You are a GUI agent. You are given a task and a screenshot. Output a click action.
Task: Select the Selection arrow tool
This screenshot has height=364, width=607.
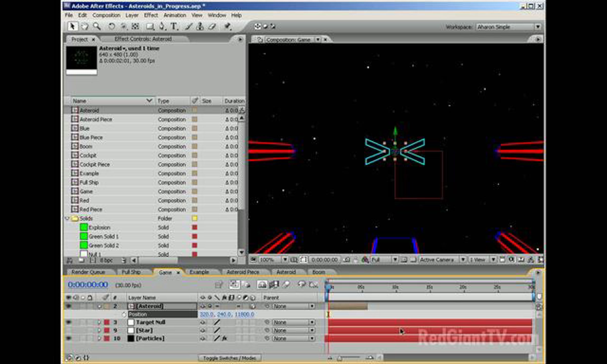pos(72,26)
